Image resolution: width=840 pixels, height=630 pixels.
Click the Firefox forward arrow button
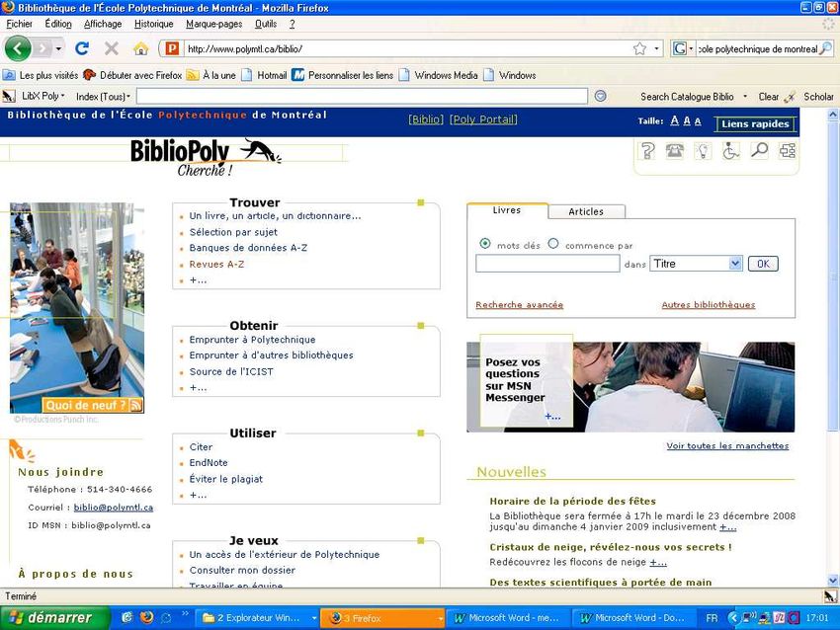click(42, 48)
